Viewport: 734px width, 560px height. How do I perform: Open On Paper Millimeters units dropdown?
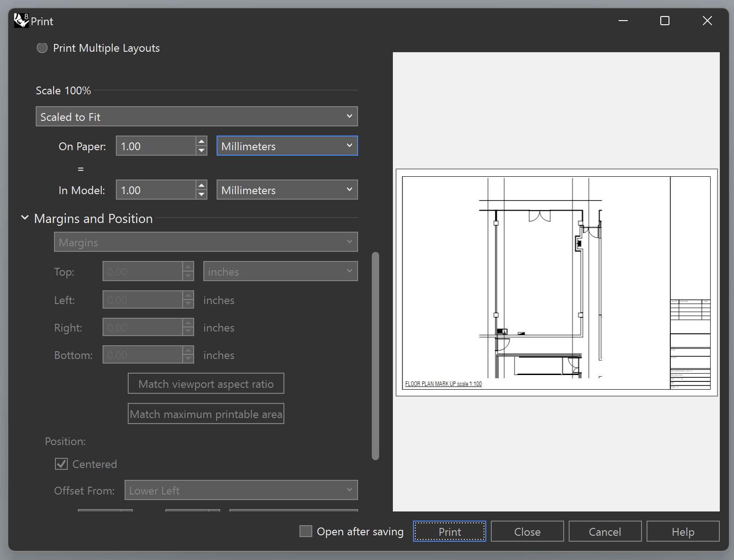click(x=287, y=146)
